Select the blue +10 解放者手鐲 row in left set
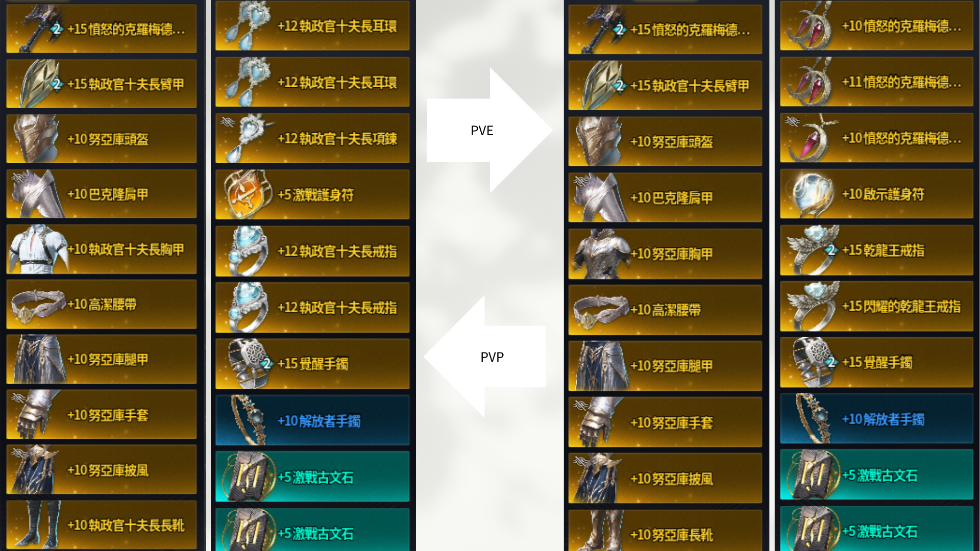Screen dimensions: 980x551 [x=312, y=420]
